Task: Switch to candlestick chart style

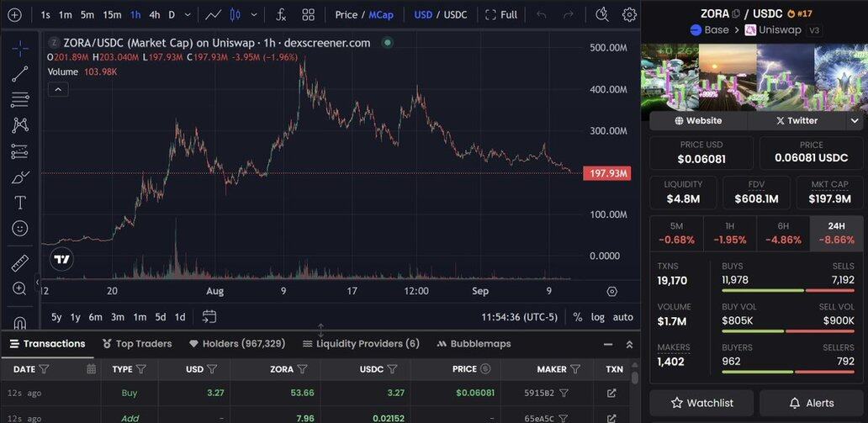Action: point(236,15)
